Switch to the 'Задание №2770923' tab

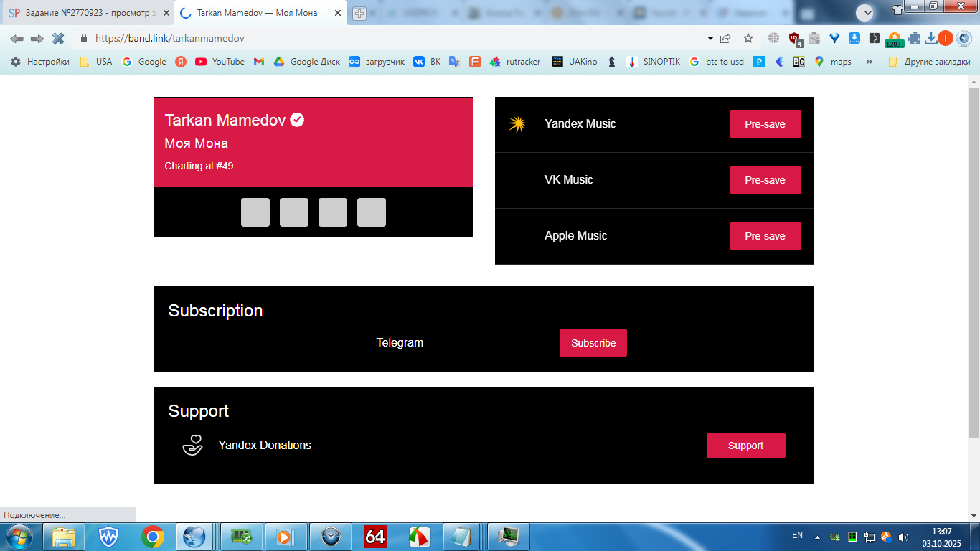pos(88,13)
